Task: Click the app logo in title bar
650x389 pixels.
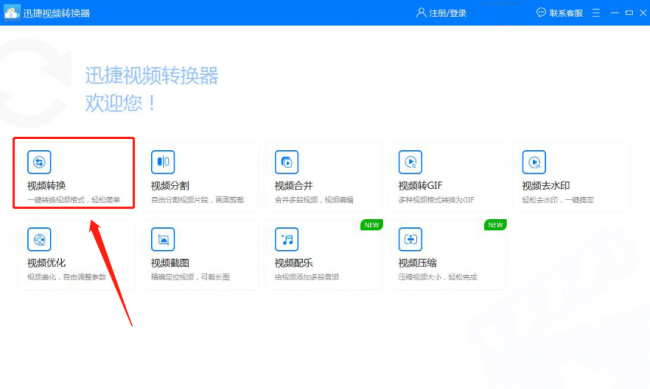Action: [11, 12]
